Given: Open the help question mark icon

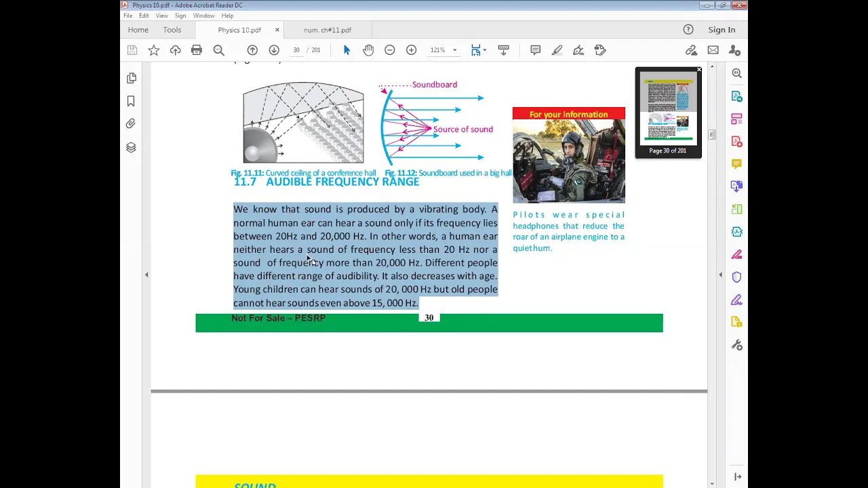Looking at the screenshot, I should pyautogui.click(x=688, y=30).
